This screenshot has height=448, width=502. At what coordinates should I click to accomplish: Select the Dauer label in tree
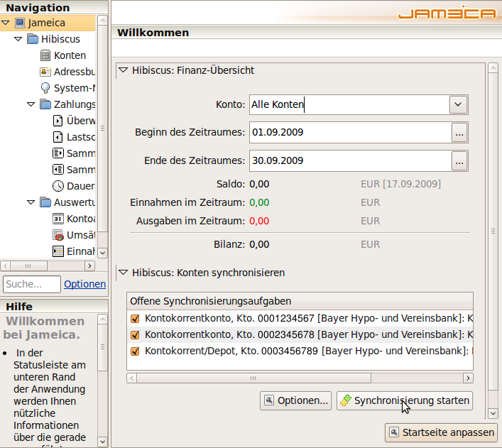pos(81,186)
